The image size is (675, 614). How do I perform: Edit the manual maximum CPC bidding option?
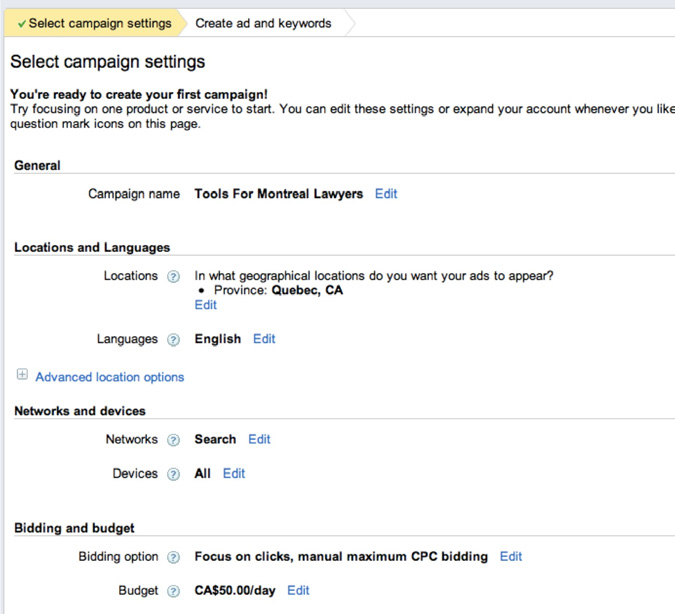coord(511,557)
